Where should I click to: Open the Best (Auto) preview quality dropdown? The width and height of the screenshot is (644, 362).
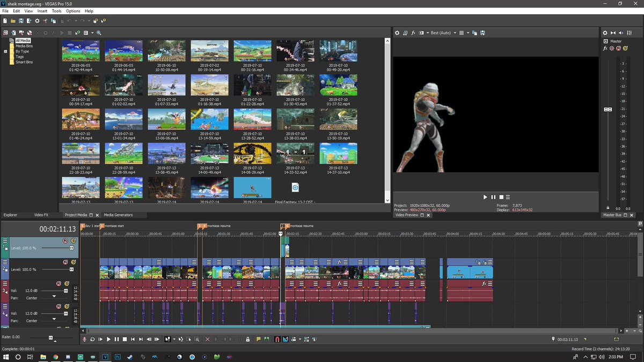455,33
